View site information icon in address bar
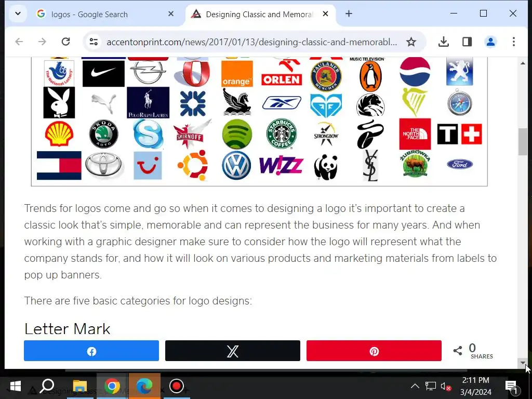The image size is (532, 399). click(94, 42)
